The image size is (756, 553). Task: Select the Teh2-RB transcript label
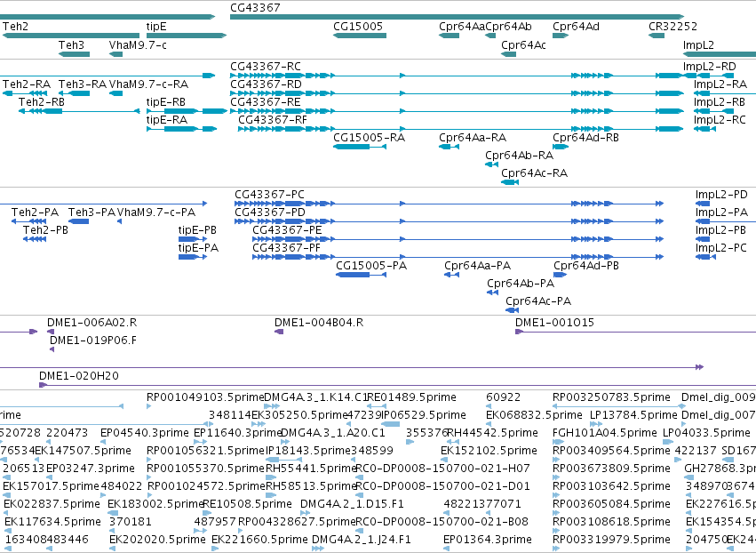42,102
